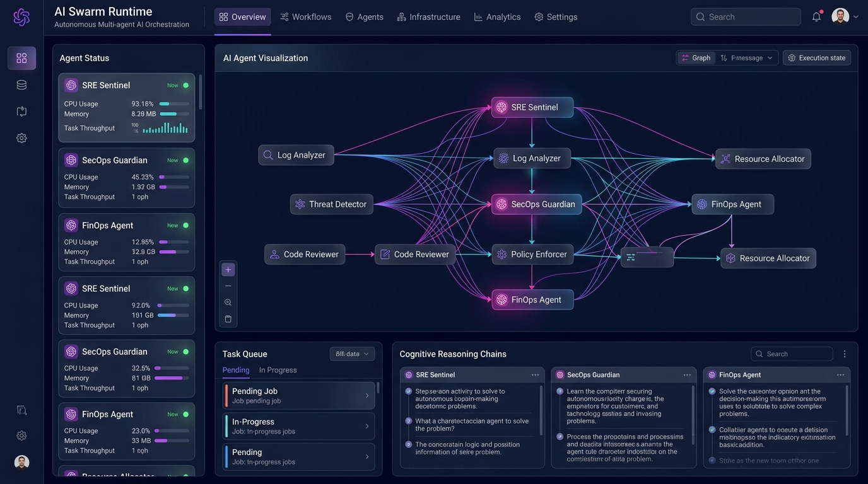Click the agent icon on the 45.33% CPU card

click(x=71, y=160)
